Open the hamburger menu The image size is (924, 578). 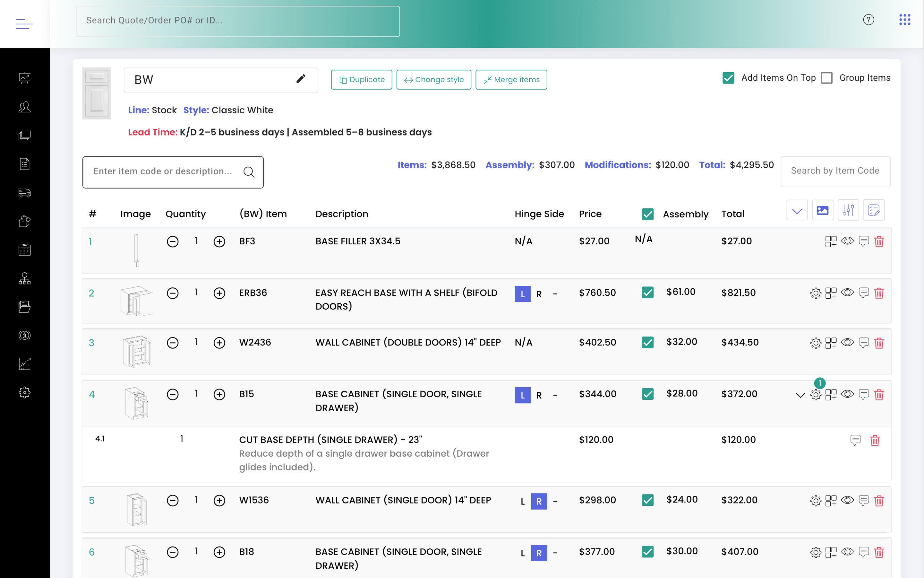24,24
